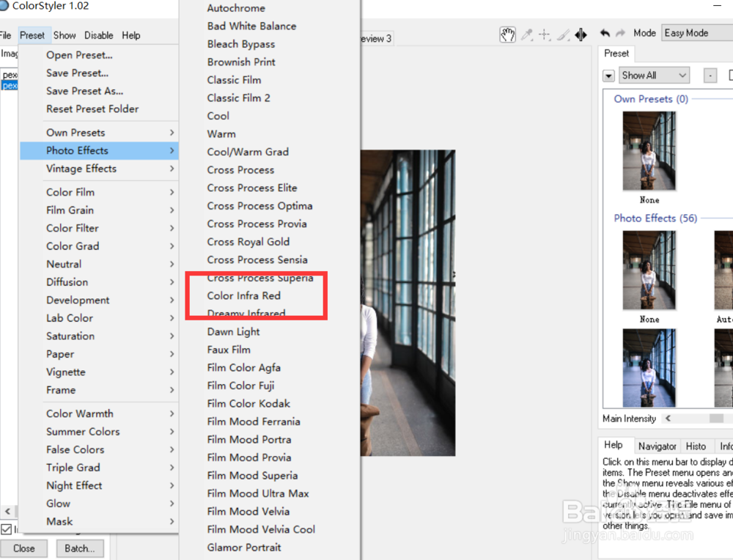Select highlighted file in image list
Image resolution: width=733 pixels, height=560 pixels.
pyautogui.click(x=10, y=86)
